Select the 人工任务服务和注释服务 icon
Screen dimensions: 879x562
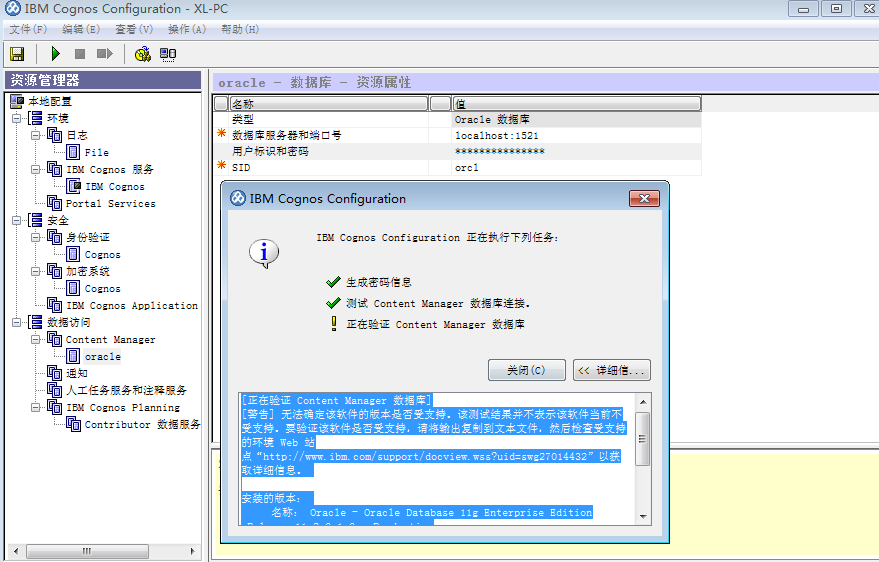point(54,389)
